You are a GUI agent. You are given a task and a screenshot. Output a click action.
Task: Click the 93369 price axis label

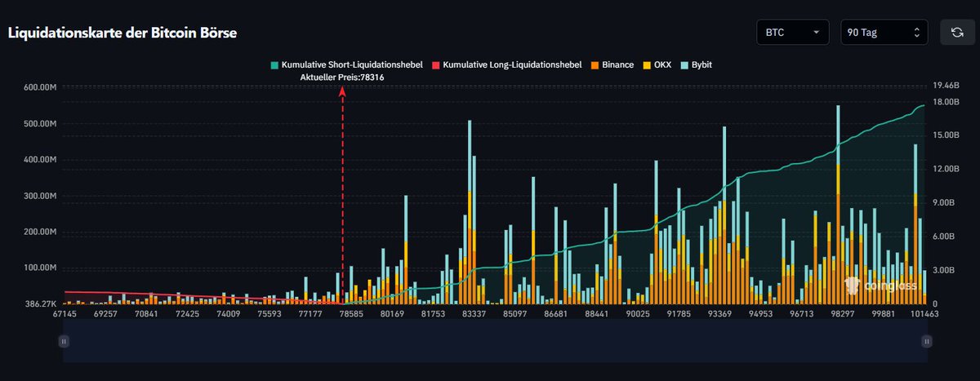[x=719, y=314]
